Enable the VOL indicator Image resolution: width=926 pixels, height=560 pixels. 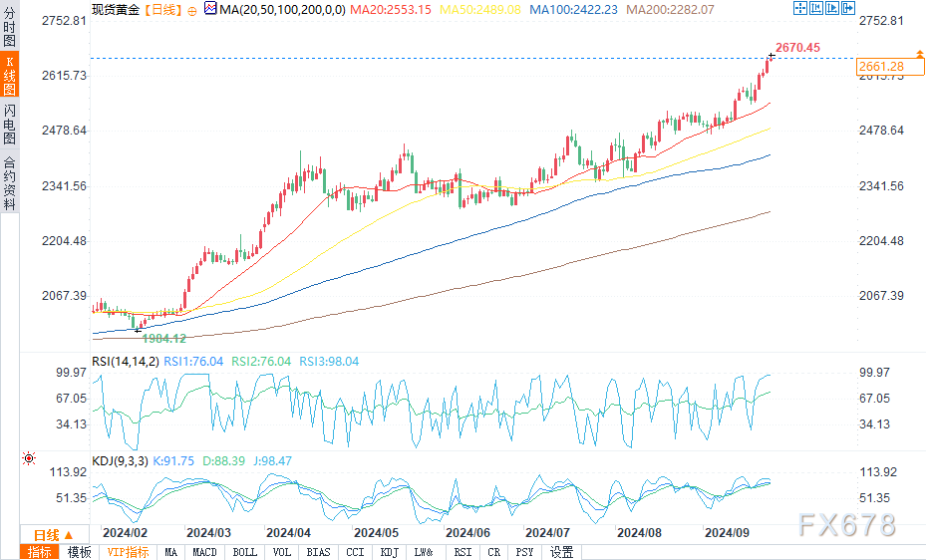[282, 552]
